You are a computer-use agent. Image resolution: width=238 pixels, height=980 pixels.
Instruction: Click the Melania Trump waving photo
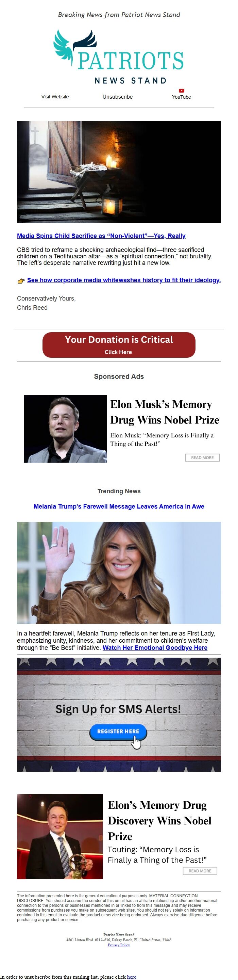pyautogui.click(x=119, y=573)
